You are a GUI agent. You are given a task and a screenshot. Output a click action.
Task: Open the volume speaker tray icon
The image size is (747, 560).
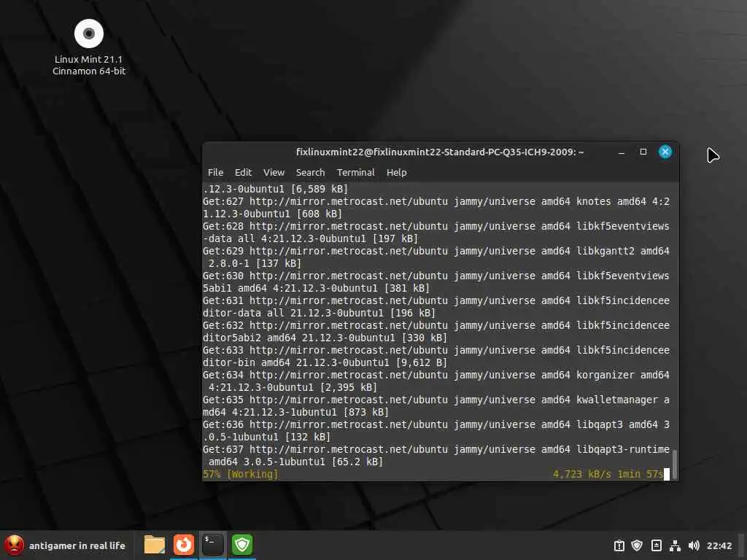tap(694, 545)
